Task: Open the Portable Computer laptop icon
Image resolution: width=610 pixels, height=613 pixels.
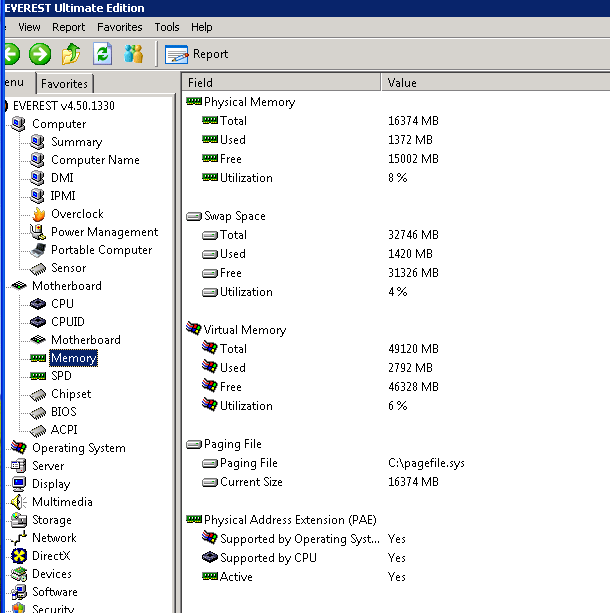Action: point(38,250)
